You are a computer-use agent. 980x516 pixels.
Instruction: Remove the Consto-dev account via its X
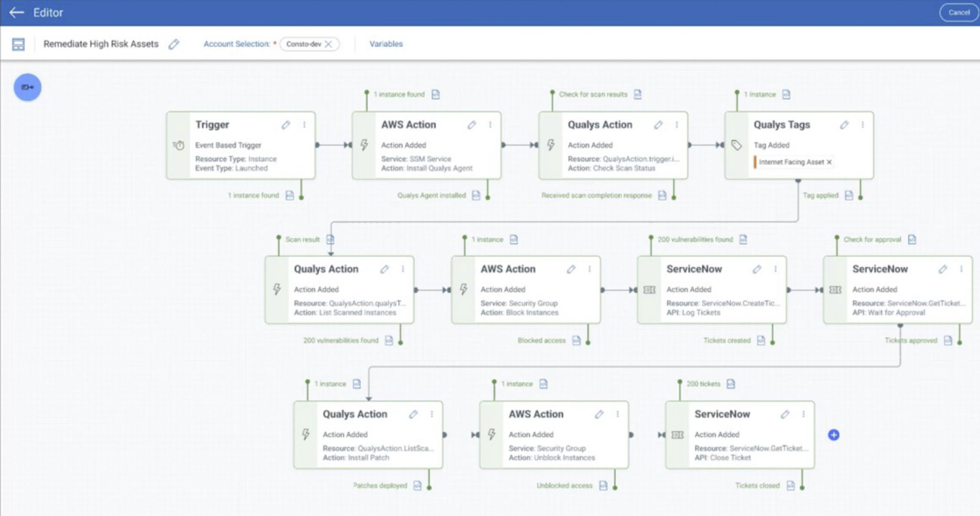(x=329, y=44)
